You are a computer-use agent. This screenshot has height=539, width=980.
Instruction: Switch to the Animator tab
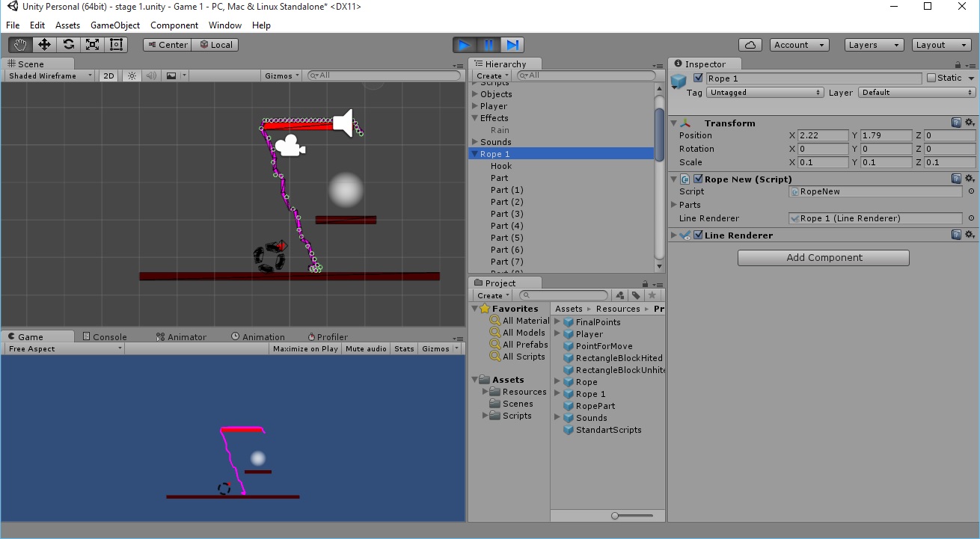180,336
